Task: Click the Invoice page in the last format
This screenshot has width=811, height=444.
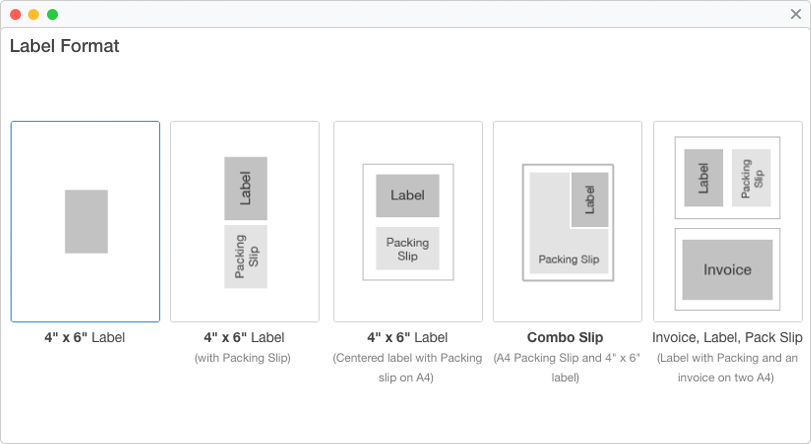Action: click(x=727, y=270)
